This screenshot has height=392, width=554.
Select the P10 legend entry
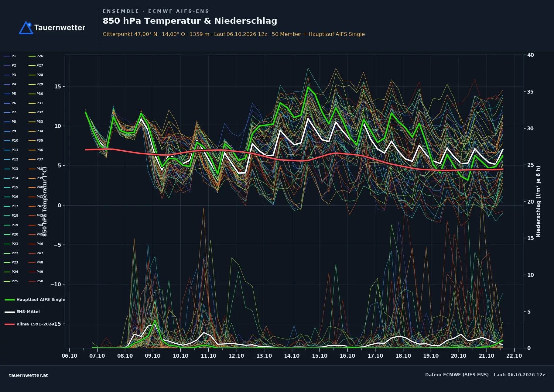click(x=11, y=140)
